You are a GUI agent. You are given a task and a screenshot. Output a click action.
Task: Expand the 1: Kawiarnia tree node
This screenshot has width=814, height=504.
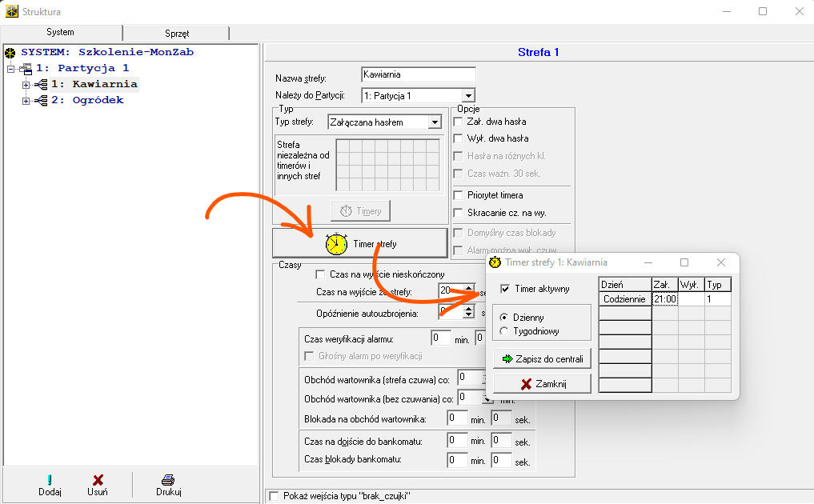26,84
